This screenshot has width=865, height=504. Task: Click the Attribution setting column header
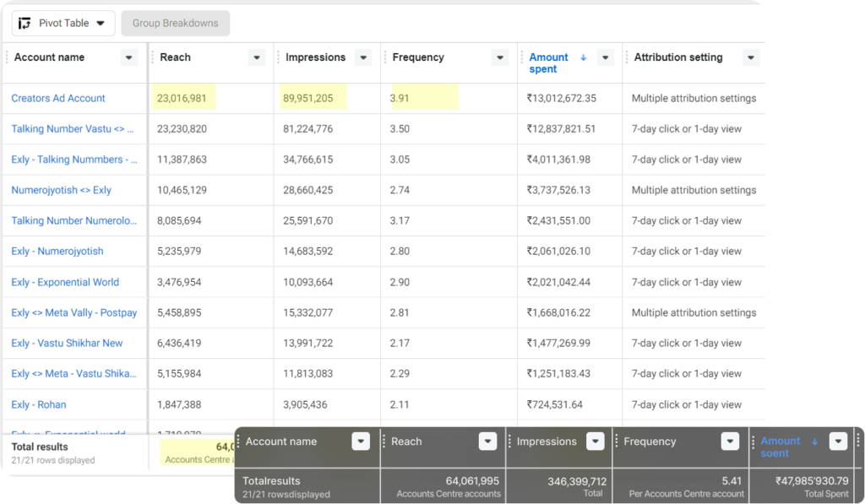(678, 57)
